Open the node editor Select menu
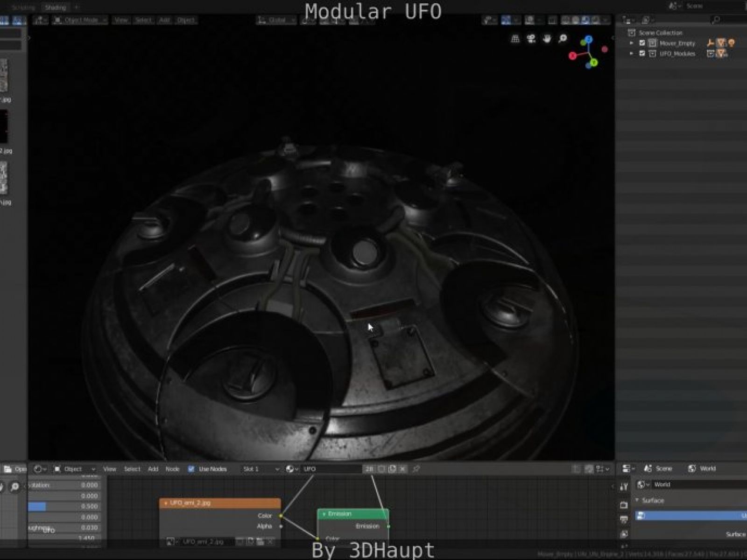This screenshot has height=560, width=747. pos(132,469)
